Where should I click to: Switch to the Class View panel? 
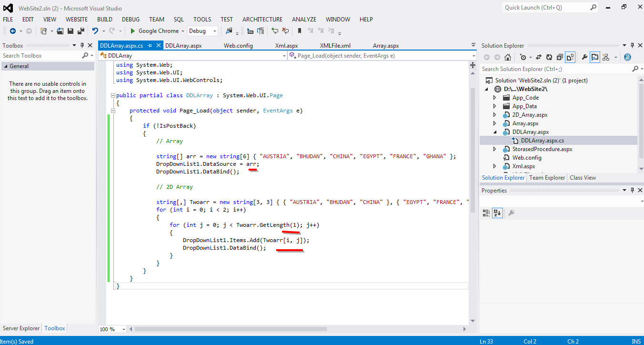pyautogui.click(x=583, y=177)
